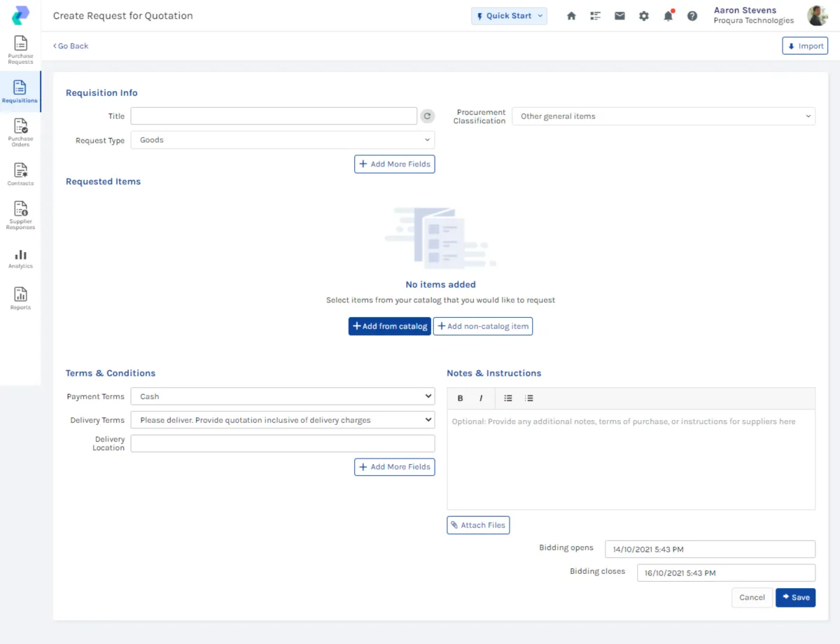The height and width of the screenshot is (644, 840).
Task: Open the help question mark icon
Action: coord(692,16)
